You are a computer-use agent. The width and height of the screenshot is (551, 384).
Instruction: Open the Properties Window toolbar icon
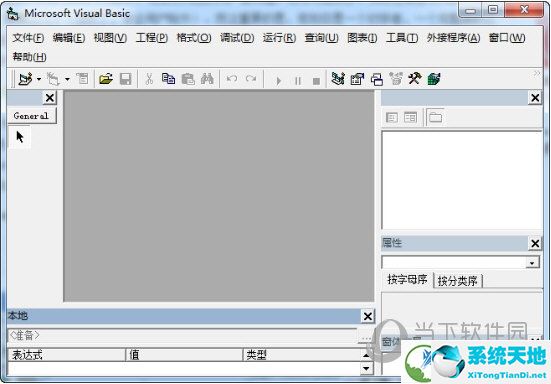click(x=357, y=79)
